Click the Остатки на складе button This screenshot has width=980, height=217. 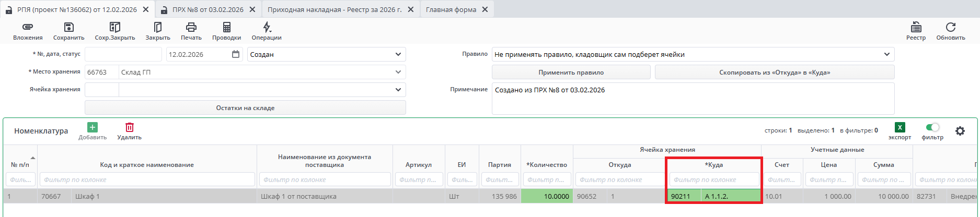tap(245, 108)
